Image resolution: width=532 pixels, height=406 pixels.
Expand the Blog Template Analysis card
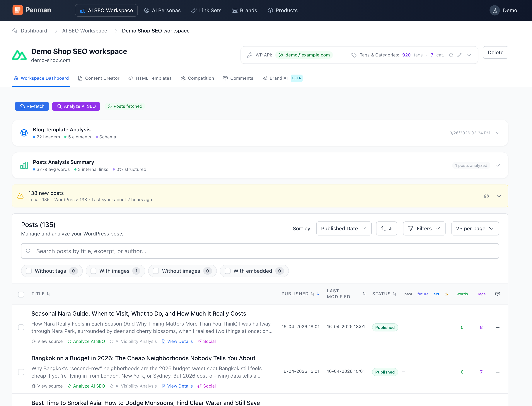click(x=498, y=133)
